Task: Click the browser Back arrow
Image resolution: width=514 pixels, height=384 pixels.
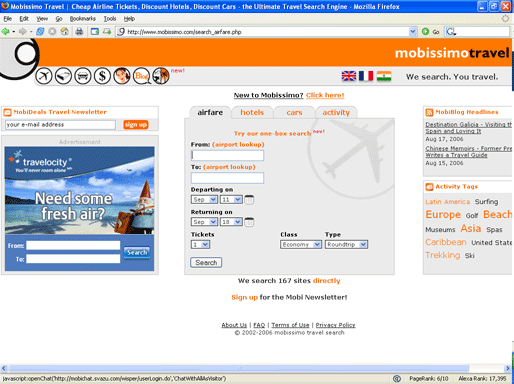Action: tap(5, 32)
